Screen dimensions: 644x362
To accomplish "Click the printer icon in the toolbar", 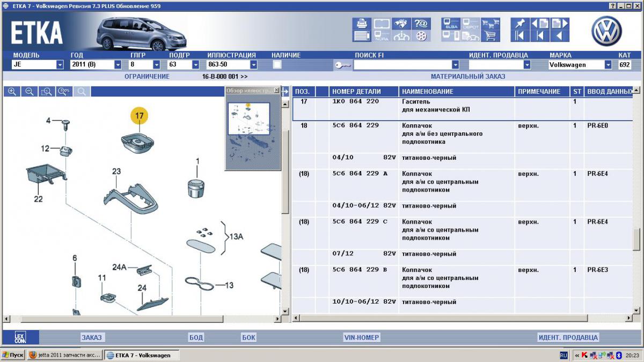I will click(361, 24).
